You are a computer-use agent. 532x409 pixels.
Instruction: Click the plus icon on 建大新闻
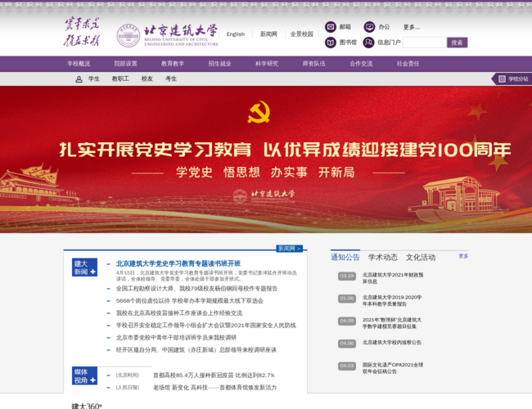click(92, 272)
